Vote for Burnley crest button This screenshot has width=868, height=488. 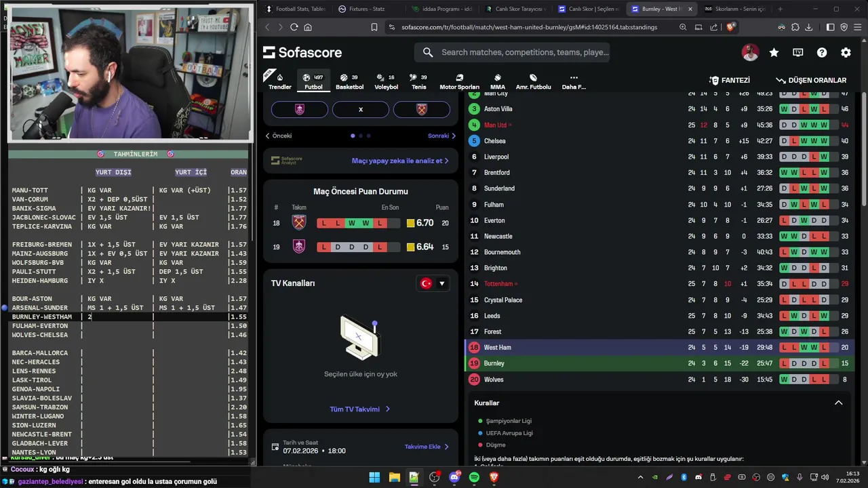click(300, 109)
